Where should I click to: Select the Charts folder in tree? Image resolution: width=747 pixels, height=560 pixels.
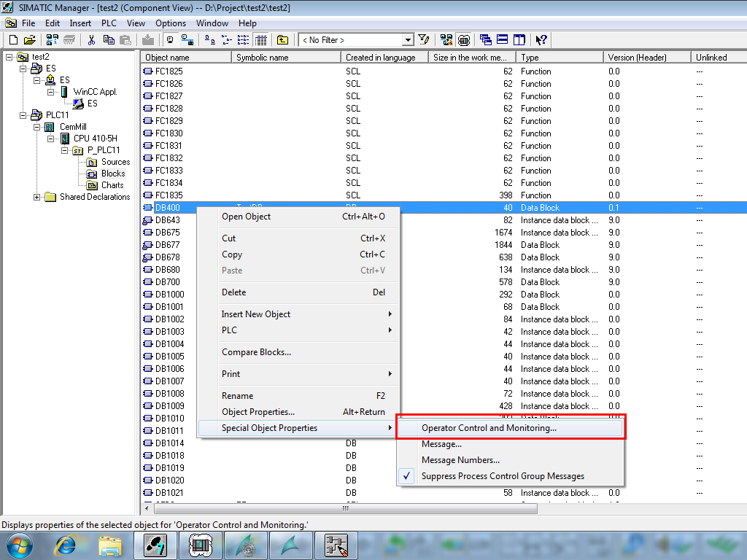click(x=105, y=185)
